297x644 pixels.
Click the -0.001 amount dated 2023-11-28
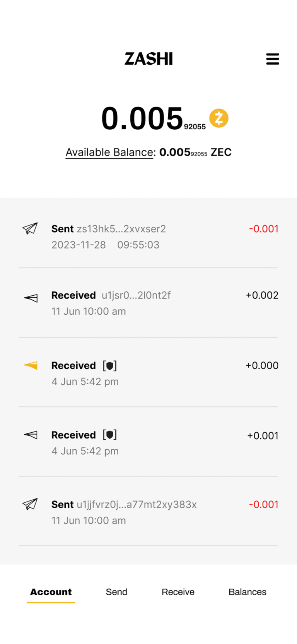(263, 229)
